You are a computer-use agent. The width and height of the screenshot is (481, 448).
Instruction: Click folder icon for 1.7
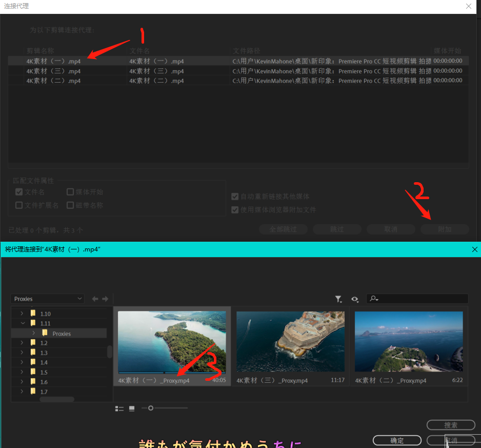(33, 391)
